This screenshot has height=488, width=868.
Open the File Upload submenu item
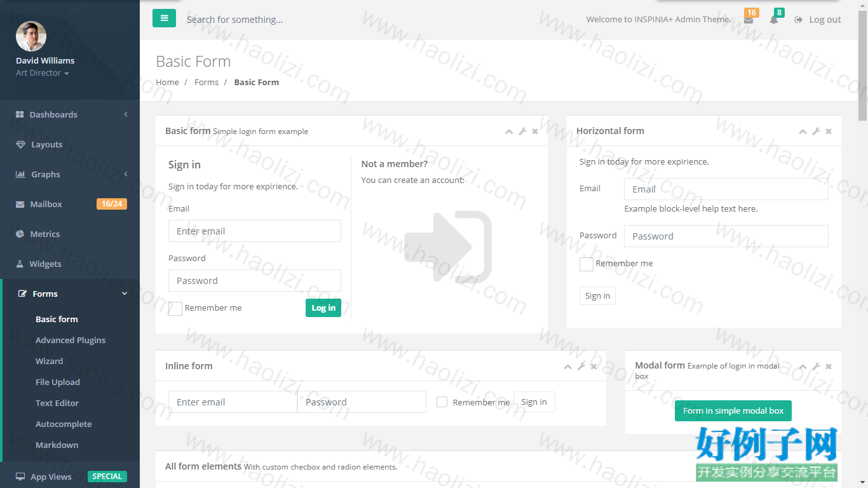[x=58, y=382]
